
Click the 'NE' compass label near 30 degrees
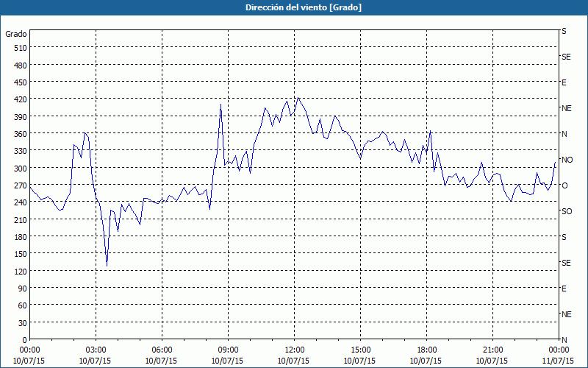[x=567, y=314]
